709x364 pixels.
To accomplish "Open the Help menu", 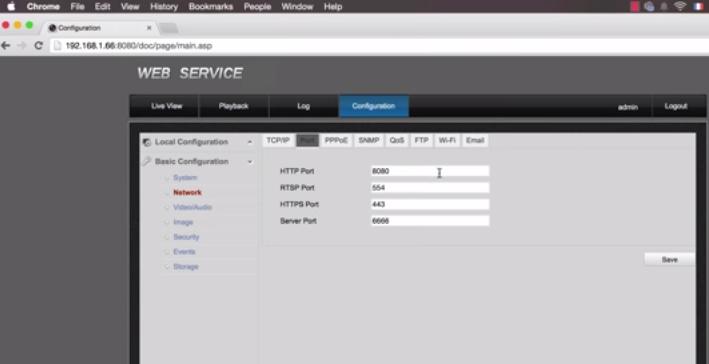I will coord(333,7).
